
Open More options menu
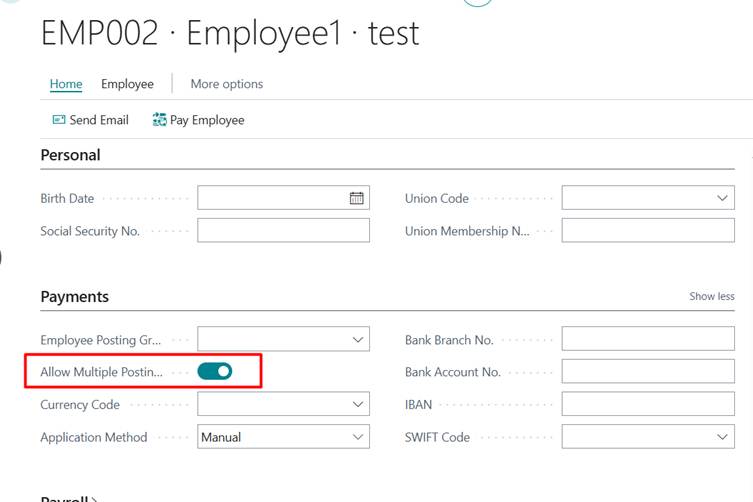[227, 84]
